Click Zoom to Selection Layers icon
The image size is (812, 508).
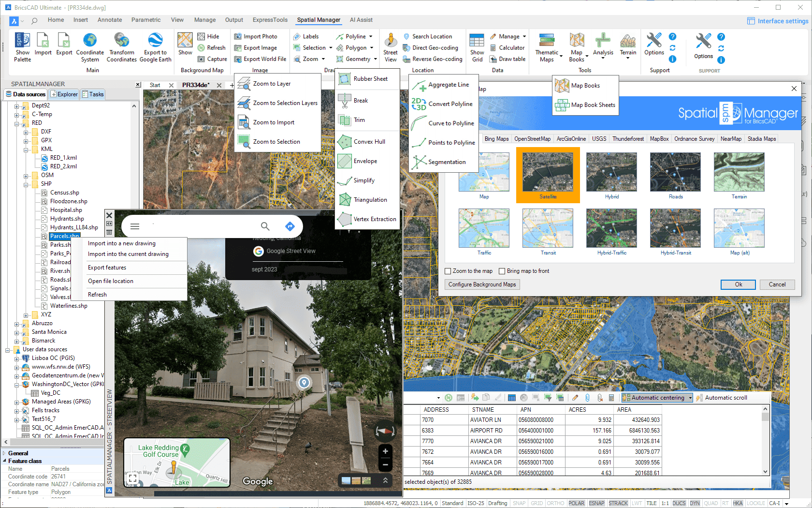tap(244, 103)
